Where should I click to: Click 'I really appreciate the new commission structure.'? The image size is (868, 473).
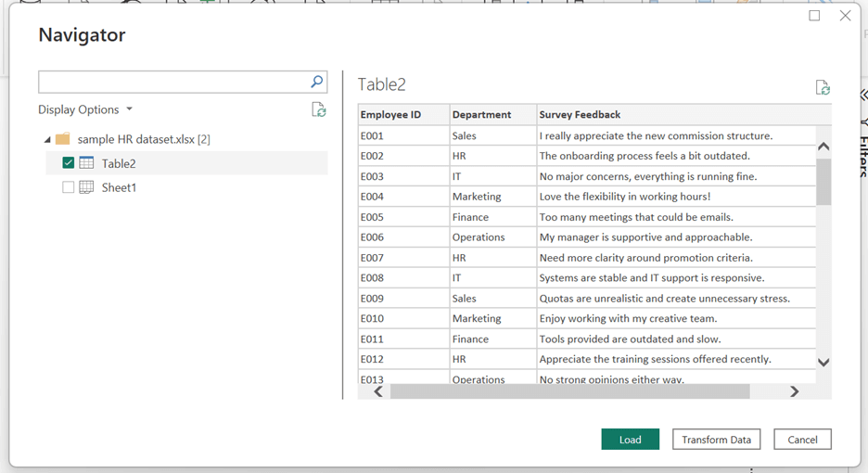coord(656,135)
